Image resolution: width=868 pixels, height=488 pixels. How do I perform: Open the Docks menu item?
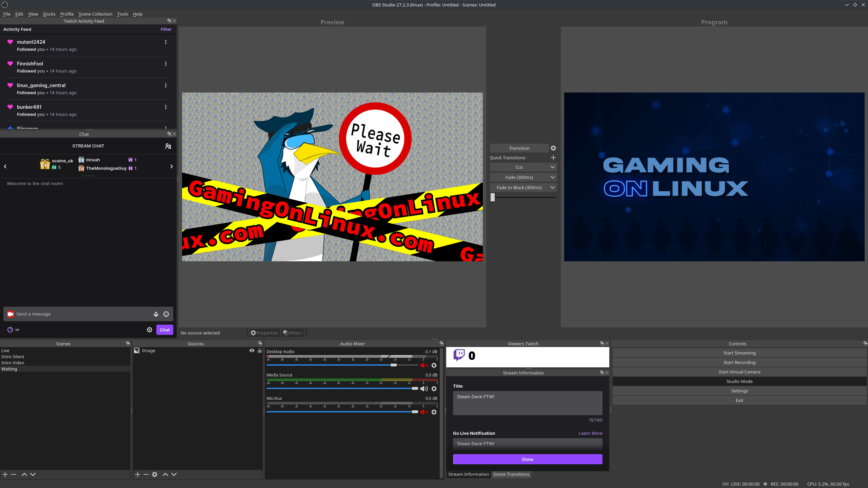coord(49,13)
